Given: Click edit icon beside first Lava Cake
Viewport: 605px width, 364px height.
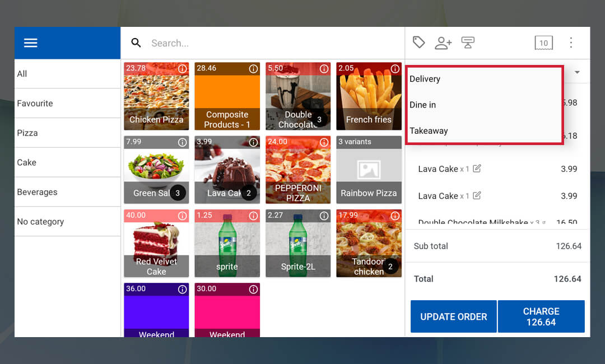Looking at the screenshot, I should pyautogui.click(x=477, y=169).
